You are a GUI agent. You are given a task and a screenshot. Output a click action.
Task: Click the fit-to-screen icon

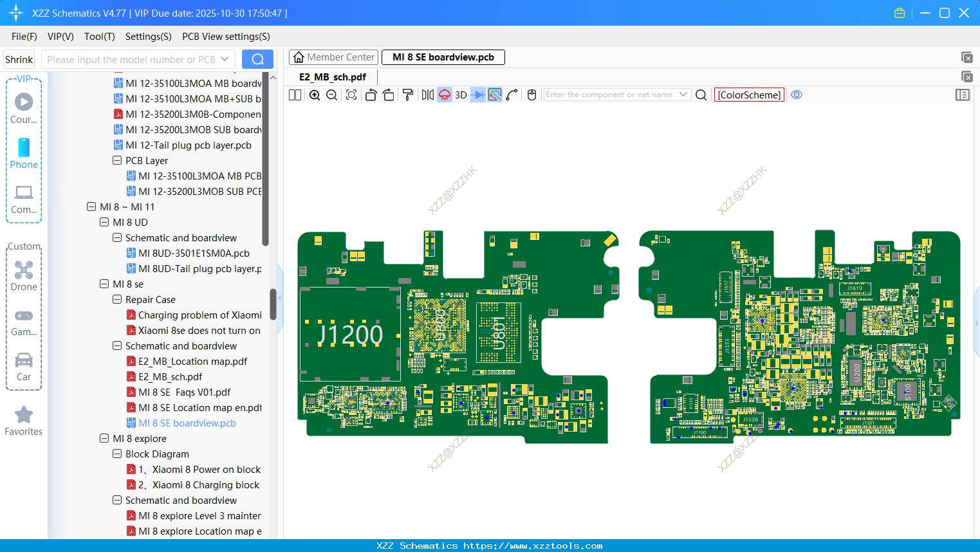pos(351,95)
